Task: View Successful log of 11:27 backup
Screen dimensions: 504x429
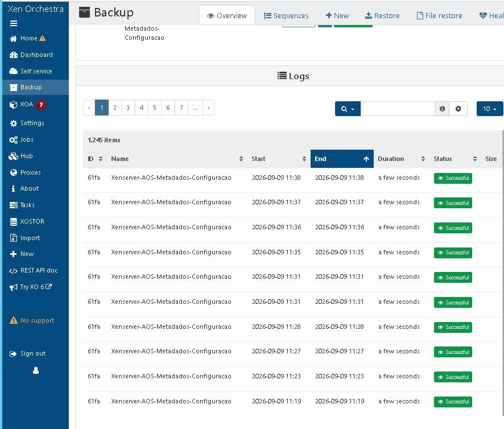Action: point(453,352)
